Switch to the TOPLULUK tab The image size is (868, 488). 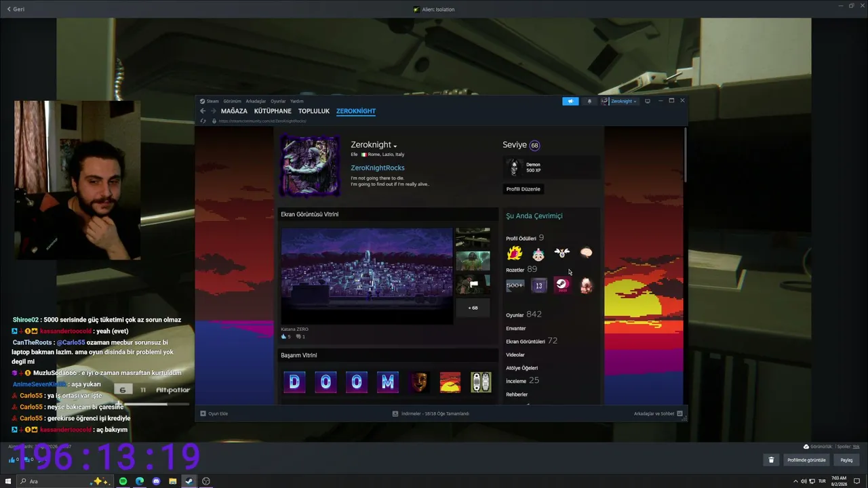tap(314, 111)
